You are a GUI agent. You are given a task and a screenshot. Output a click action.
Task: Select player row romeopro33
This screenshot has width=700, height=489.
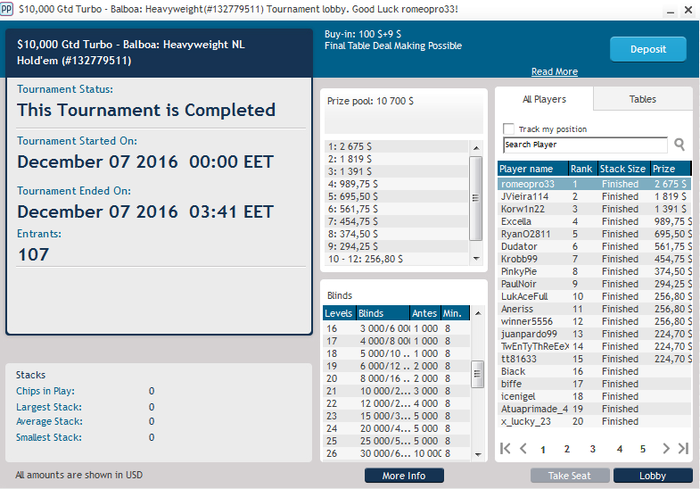594,184
